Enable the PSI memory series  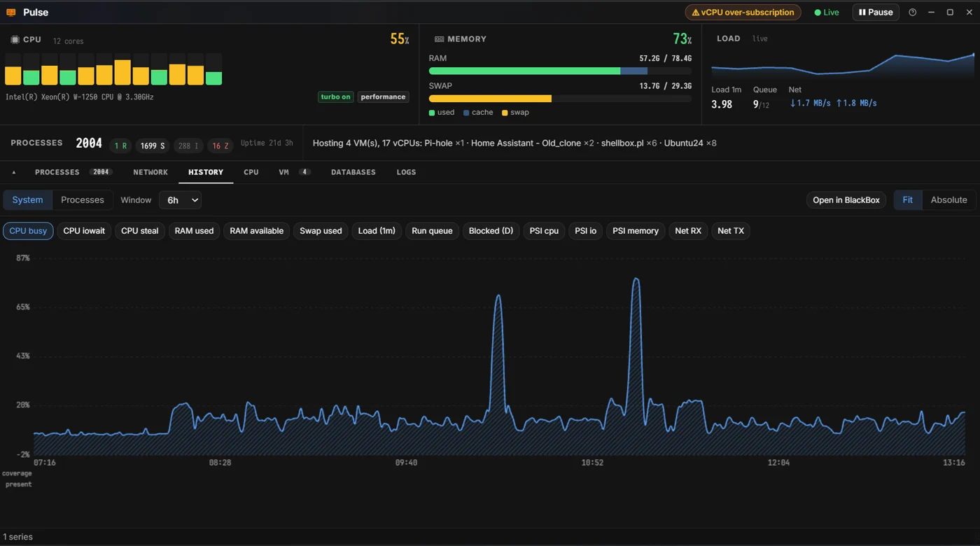(x=636, y=231)
